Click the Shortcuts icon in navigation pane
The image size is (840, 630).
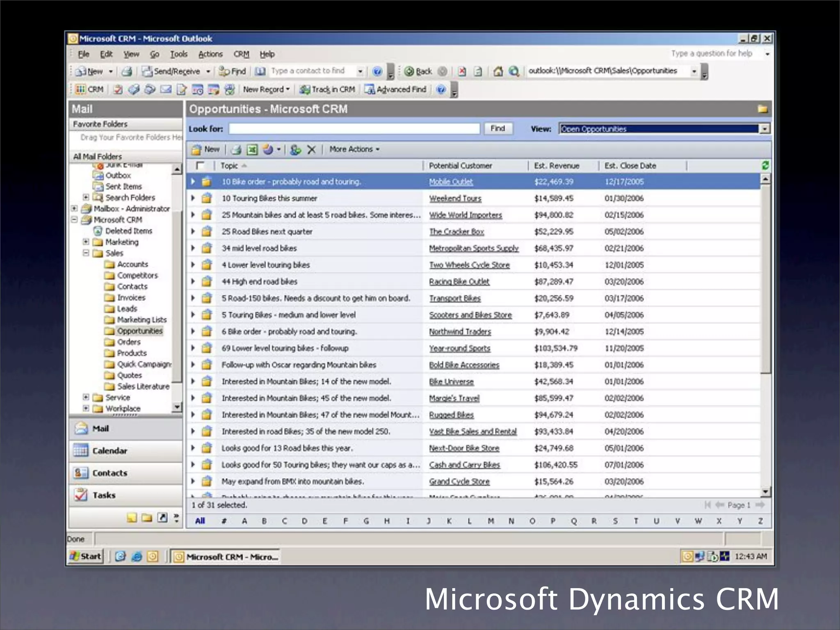click(162, 518)
